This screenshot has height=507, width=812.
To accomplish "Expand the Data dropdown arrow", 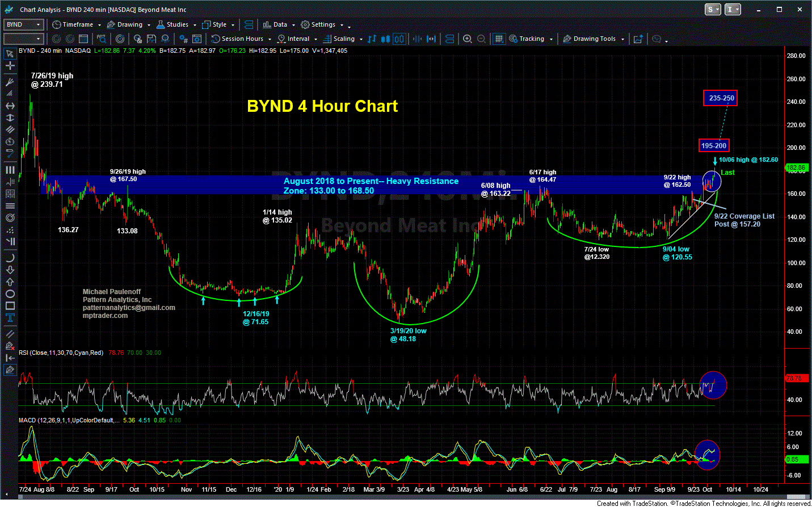I will click(293, 25).
